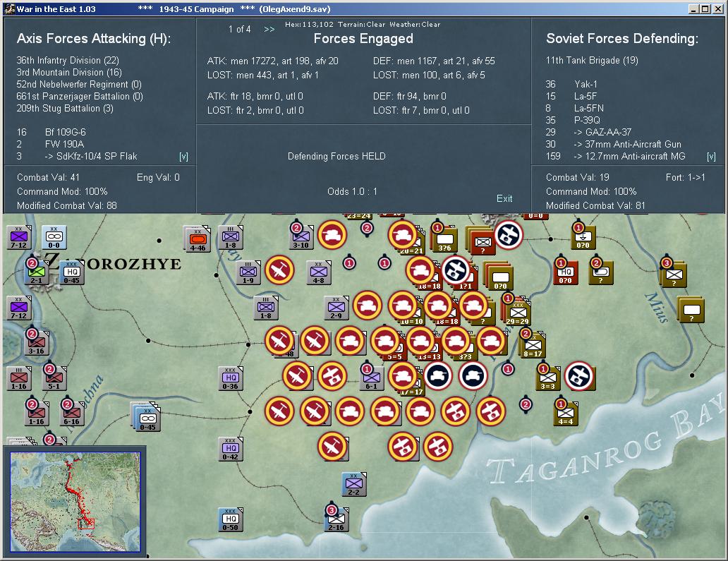Select Soviet 29=29 infantry counter
This screenshot has height=561, width=728.
coord(517,313)
